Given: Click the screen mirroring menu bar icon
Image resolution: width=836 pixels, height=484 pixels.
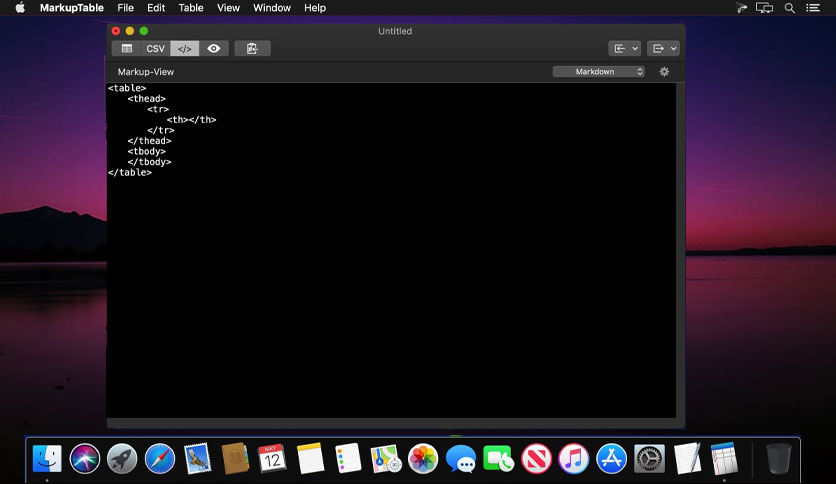Looking at the screenshot, I should (764, 8).
